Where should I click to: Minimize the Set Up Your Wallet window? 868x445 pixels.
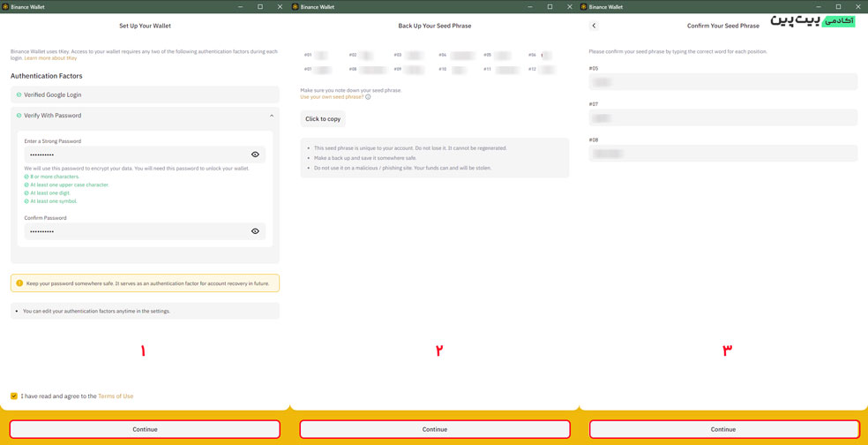click(241, 7)
